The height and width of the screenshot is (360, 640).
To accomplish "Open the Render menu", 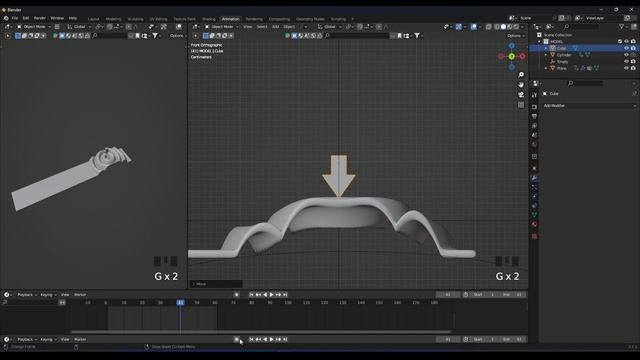I will coord(40,18).
